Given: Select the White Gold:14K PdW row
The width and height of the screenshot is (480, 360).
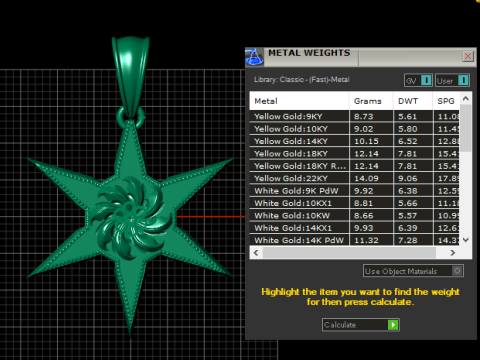Looking at the screenshot, I should point(354,240).
